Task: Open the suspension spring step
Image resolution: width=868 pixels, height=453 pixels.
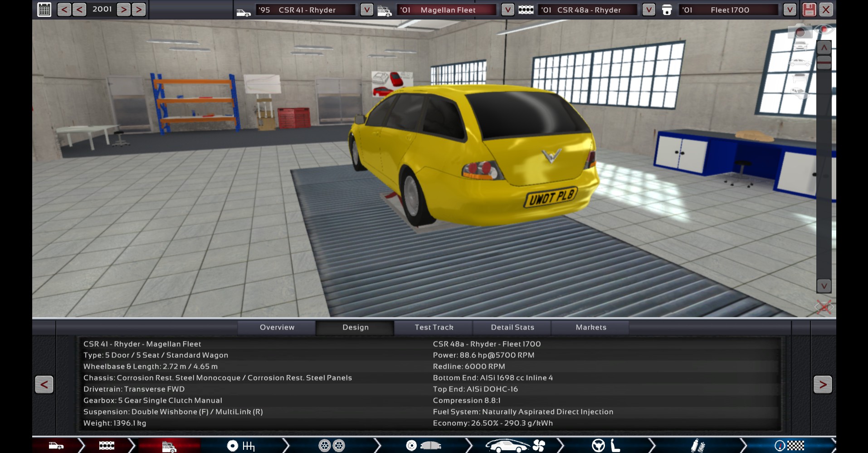Action: point(697,446)
